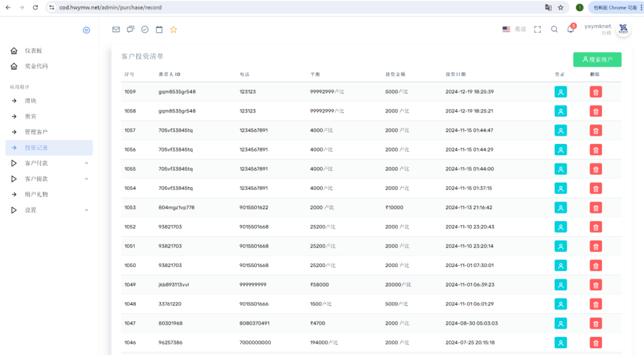
Task: Open 奖金代码 in sidebar
Action: click(49, 66)
